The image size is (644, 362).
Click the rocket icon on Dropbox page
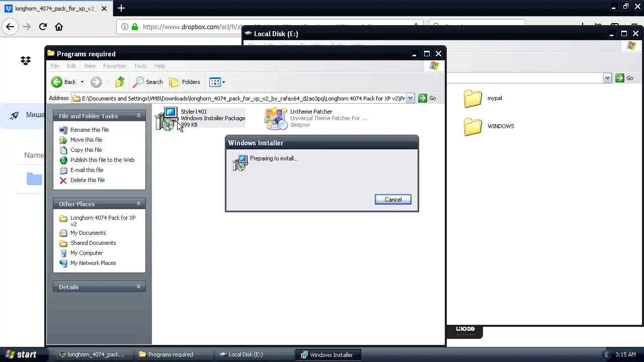[15, 115]
